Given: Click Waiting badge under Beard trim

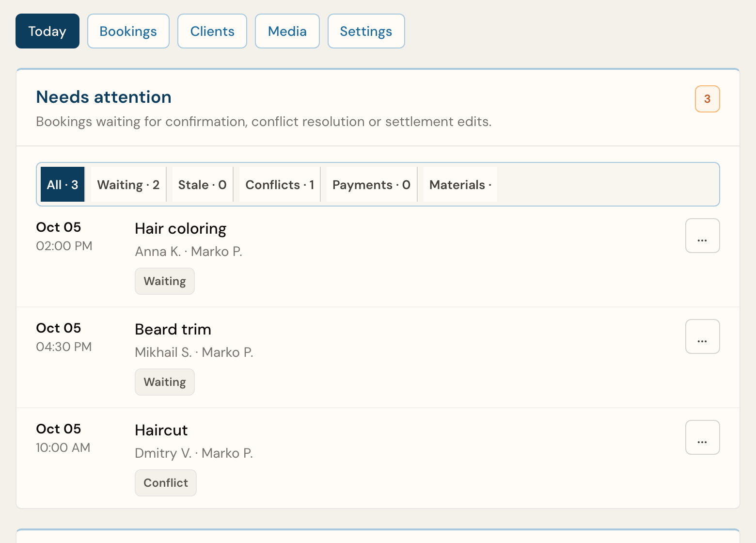Looking at the screenshot, I should [165, 382].
